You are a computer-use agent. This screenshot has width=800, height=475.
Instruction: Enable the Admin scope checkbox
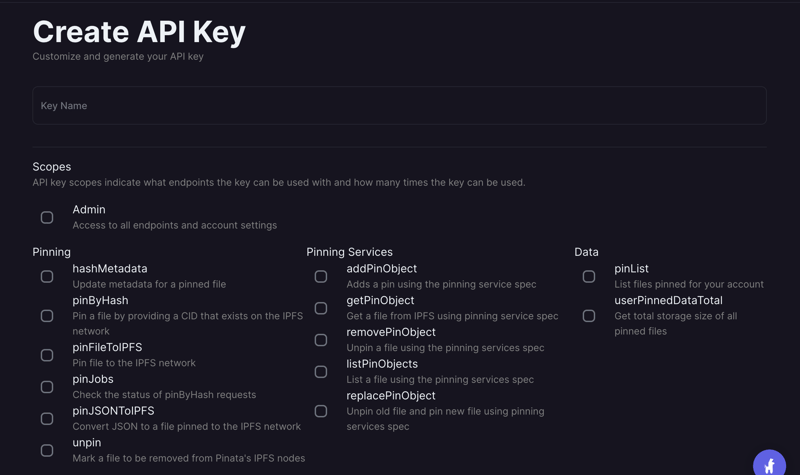point(47,217)
